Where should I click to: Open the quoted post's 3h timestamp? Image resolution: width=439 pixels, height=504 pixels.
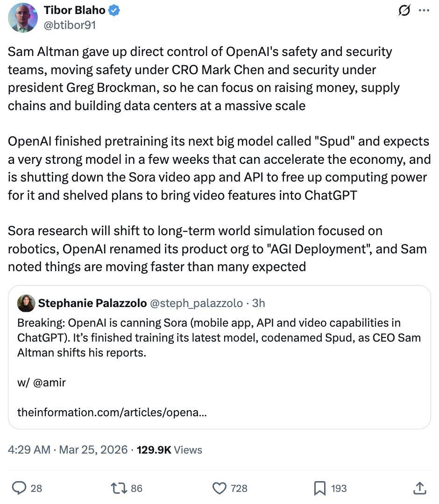(258, 303)
